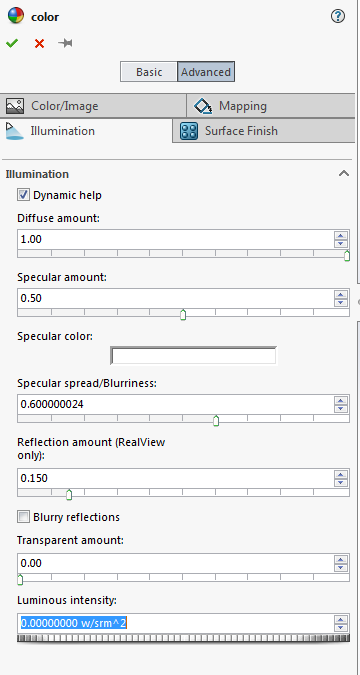The image size is (360, 675).
Task: Increase Reflection amount with up arrow
Action: [341, 474]
